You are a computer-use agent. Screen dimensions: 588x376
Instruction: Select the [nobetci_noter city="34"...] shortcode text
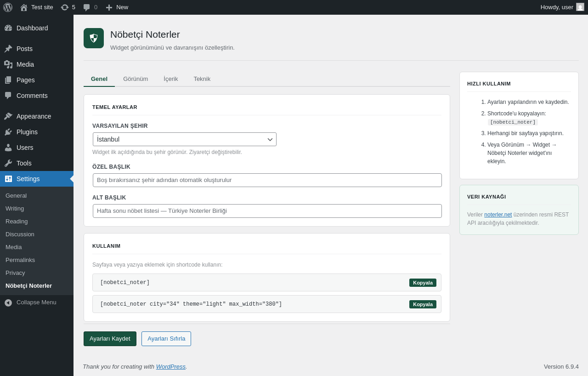tap(191, 304)
